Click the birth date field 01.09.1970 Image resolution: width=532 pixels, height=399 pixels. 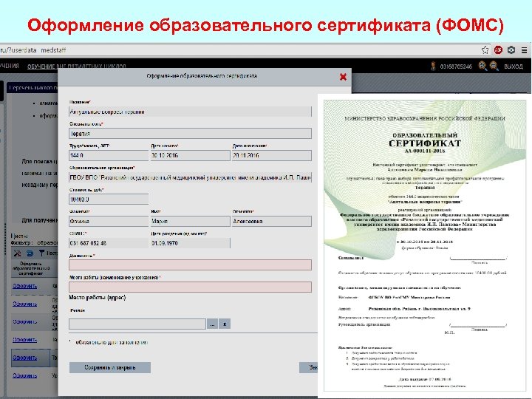click(x=190, y=243)
